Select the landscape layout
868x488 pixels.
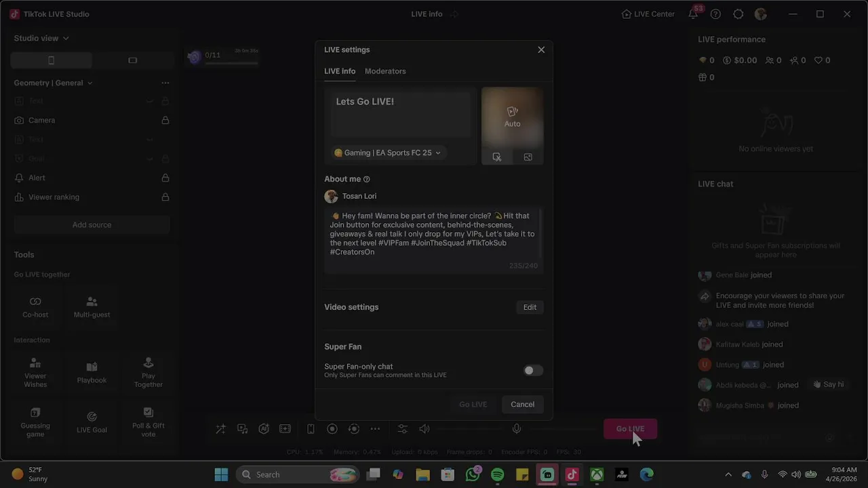click(x=132, y=60)
